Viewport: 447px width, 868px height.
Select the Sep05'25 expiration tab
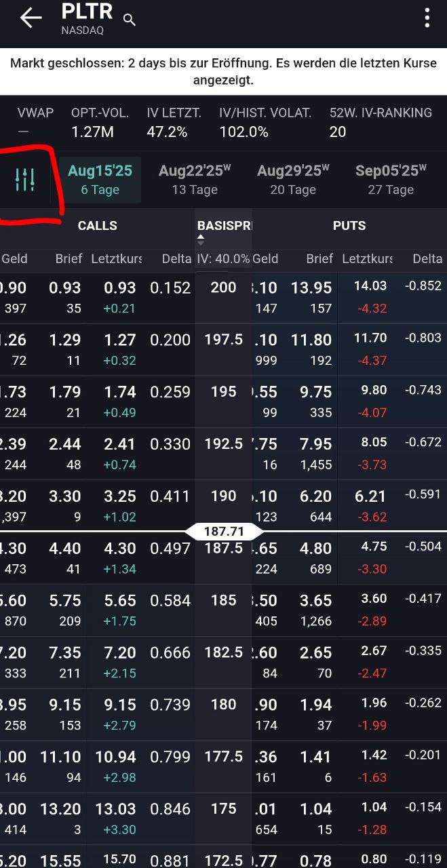(x=391, y=180)
